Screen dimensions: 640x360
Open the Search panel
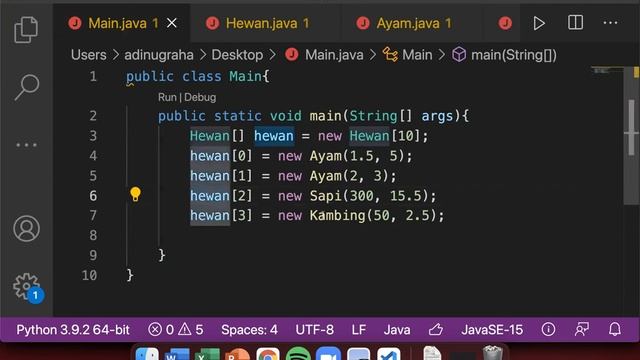tap(27, 87)
